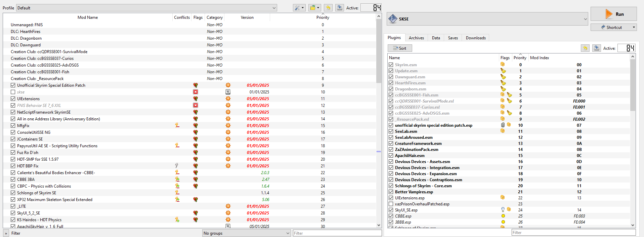This screenshot has width=644, height=237.
Task: Click the broom icon on the ccBGSSSE001-Fish.esm row
Action: (509, 95)
